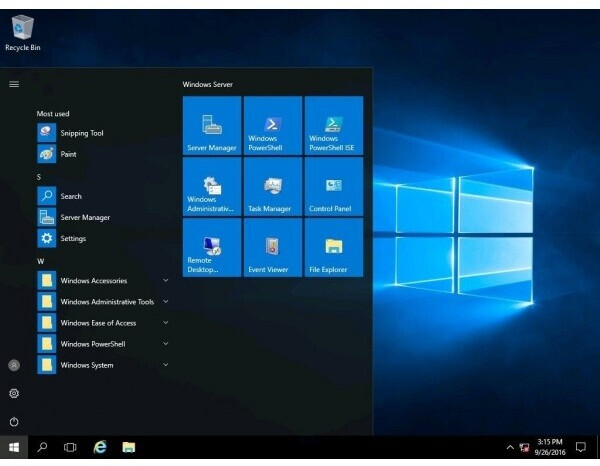Open the Task Manager tile

pos(272,187)
